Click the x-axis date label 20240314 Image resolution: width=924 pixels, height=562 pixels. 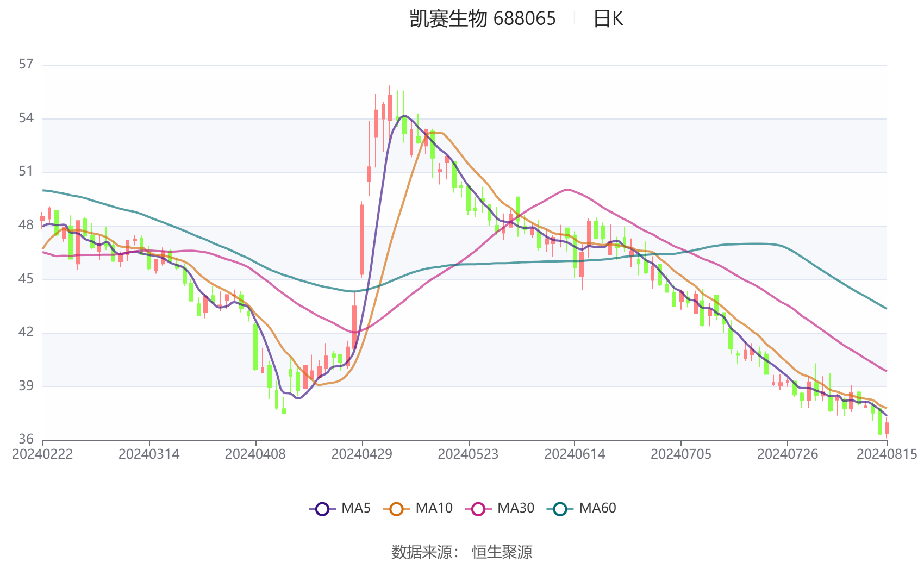coord(149,454)
